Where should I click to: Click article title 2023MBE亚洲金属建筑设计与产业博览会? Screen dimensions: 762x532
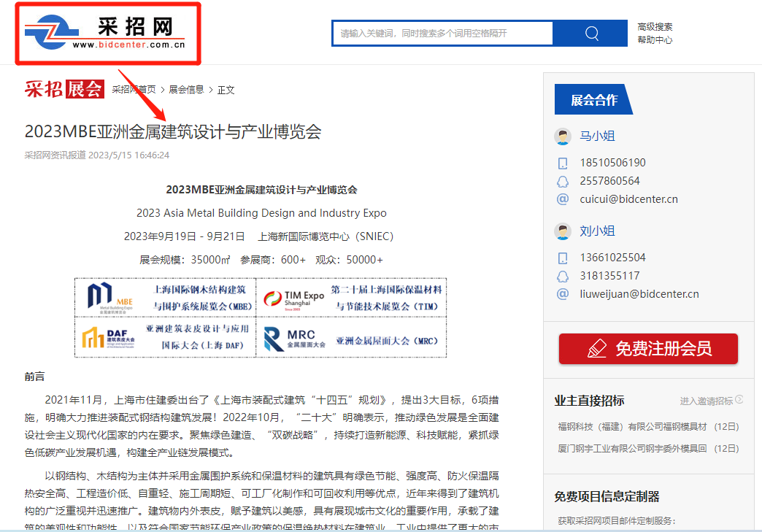173,131
